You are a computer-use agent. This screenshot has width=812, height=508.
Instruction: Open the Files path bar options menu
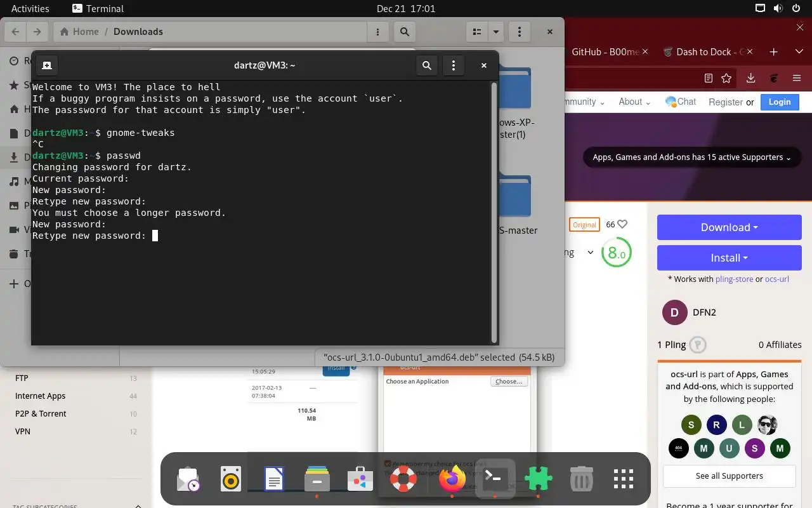click(378, 32)
